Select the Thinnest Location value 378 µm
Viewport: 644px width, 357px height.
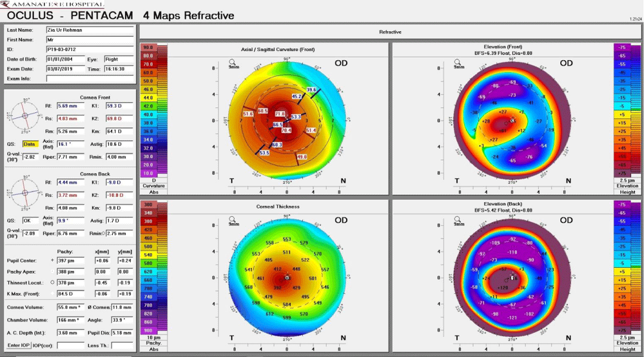tap(70, 283)
